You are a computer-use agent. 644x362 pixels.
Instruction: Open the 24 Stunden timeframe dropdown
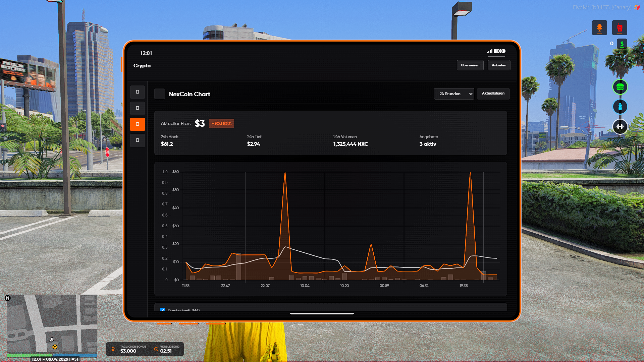coord(454,94)
